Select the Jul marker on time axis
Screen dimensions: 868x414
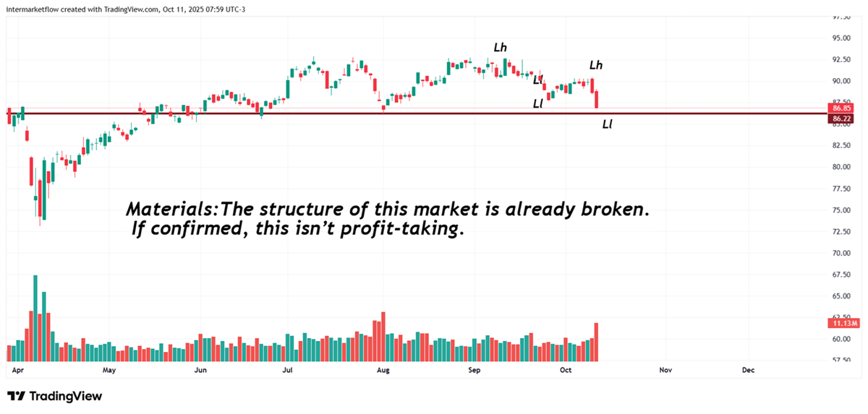click(287, 371)
